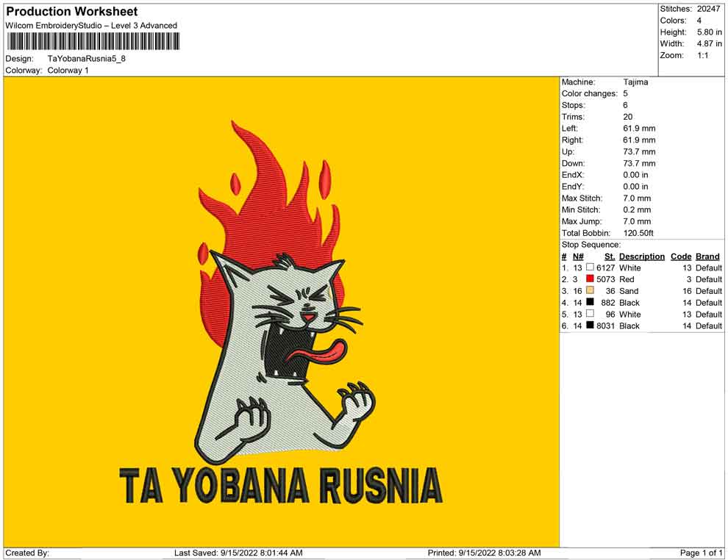Screen dimensions: 728x560
Task: Click the 'Machine:' label
Action: [x=578, y=82]
